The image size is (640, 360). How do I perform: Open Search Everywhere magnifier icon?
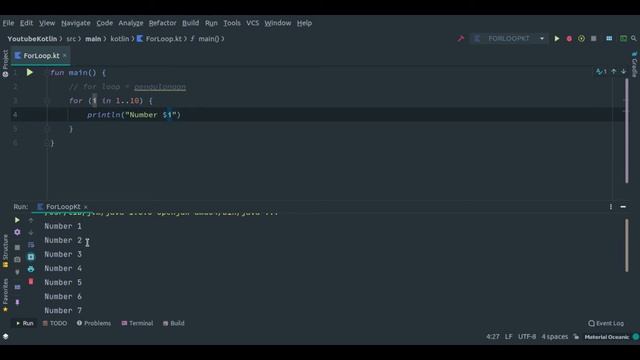633,38
